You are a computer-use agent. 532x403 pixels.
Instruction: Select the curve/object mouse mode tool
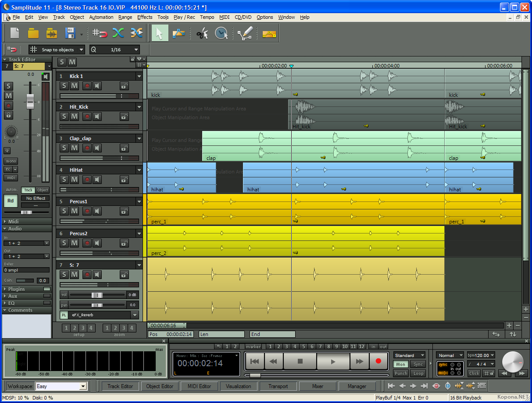pyautogui.click(x=179, y=33)
